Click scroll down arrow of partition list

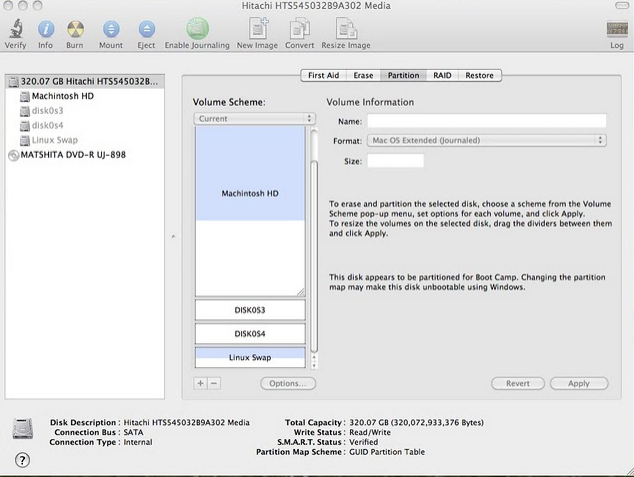coord(314,366)
